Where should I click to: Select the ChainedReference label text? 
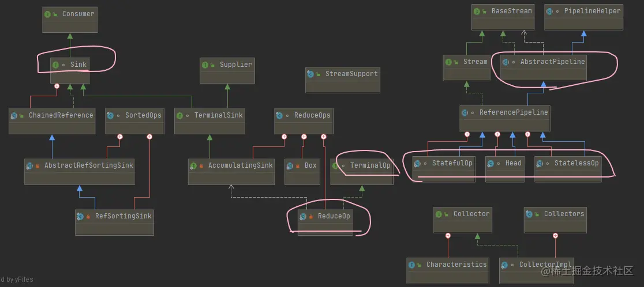tap(61, 116)
